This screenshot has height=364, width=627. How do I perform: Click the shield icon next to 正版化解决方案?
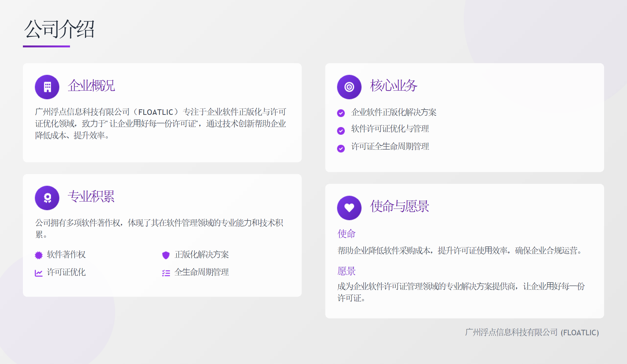[x=166, y=255]
